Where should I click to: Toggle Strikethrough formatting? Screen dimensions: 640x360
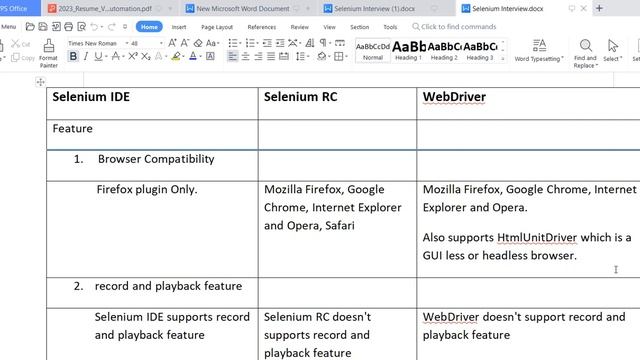(116, 56)
